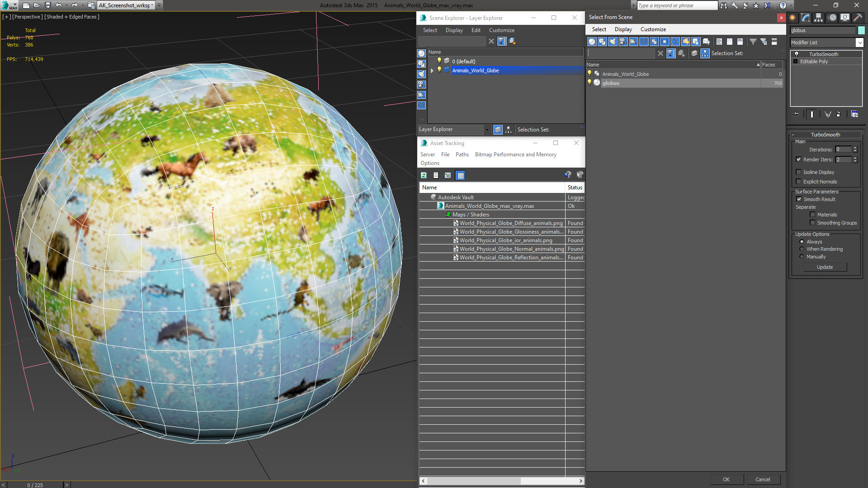Viewport: 868px width, 488px height.
Task: Open the Utilities hammer panel tab
Action: point(858,18)
